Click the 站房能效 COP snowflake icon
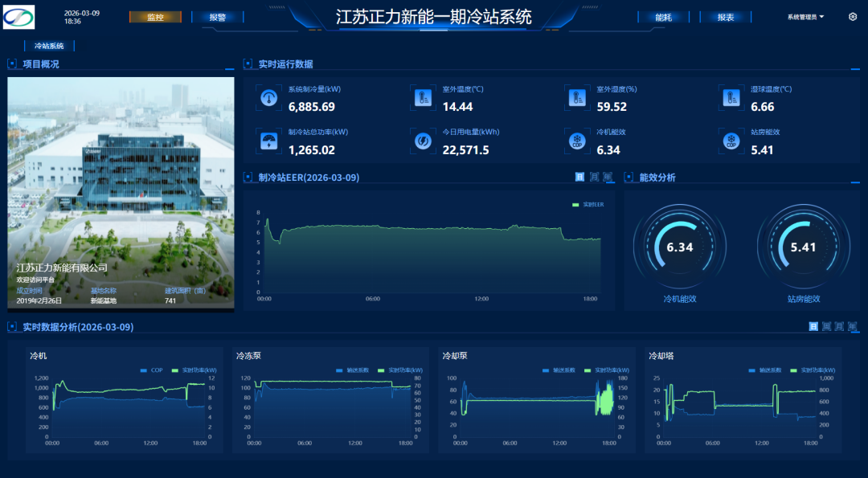 click(x=731, y=141)
